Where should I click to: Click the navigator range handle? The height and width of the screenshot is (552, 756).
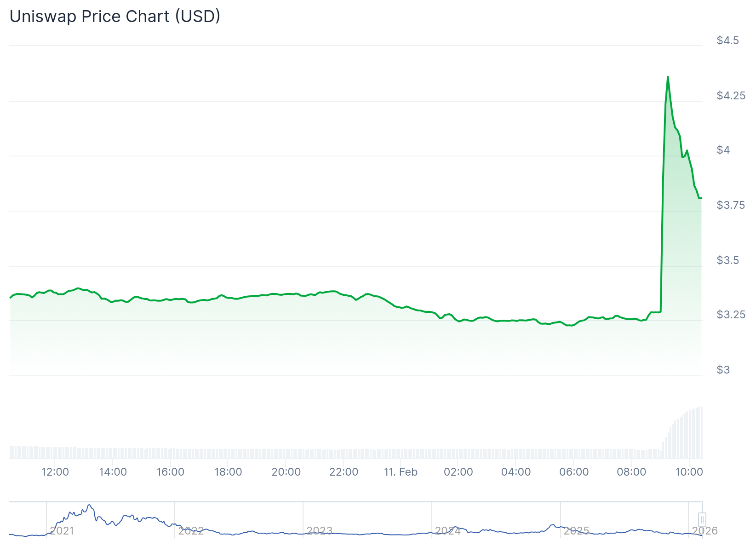coord(702,520)
